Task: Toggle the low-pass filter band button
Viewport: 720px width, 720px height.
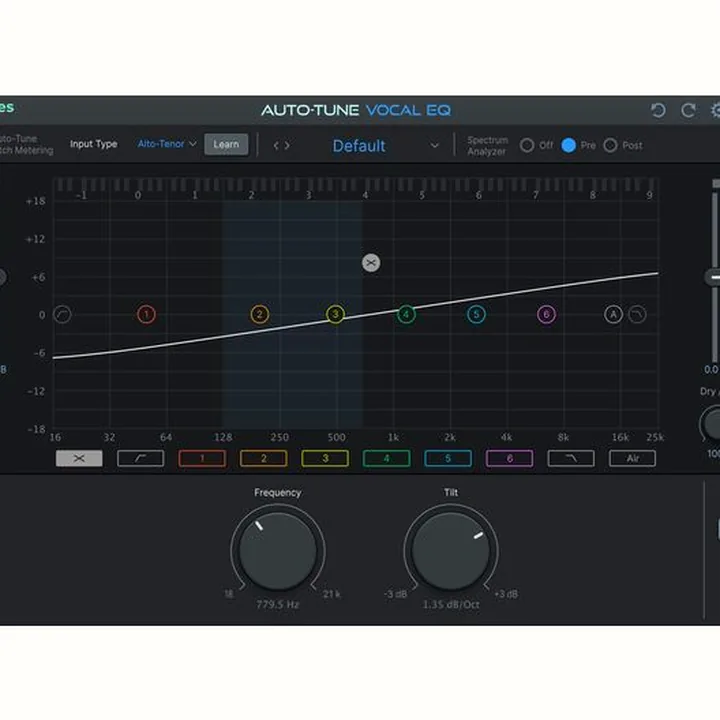Action: pyautogui.click(x=571, y=458)
